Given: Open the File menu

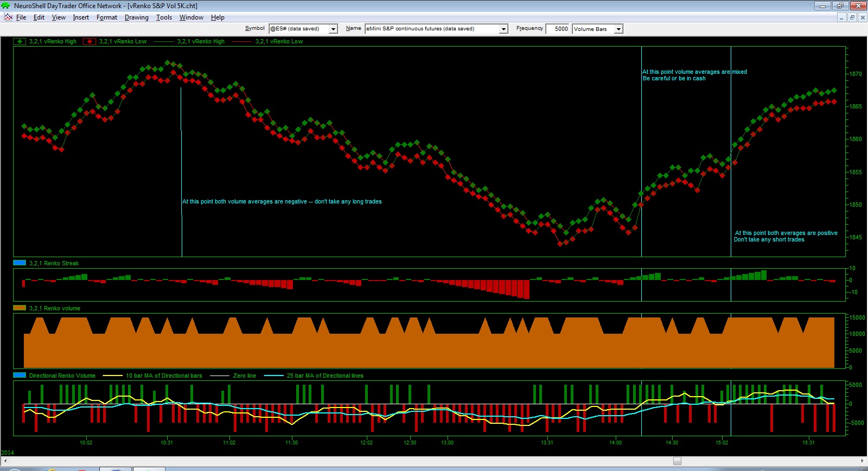Looking at the screenshot, I should [21, 17].
